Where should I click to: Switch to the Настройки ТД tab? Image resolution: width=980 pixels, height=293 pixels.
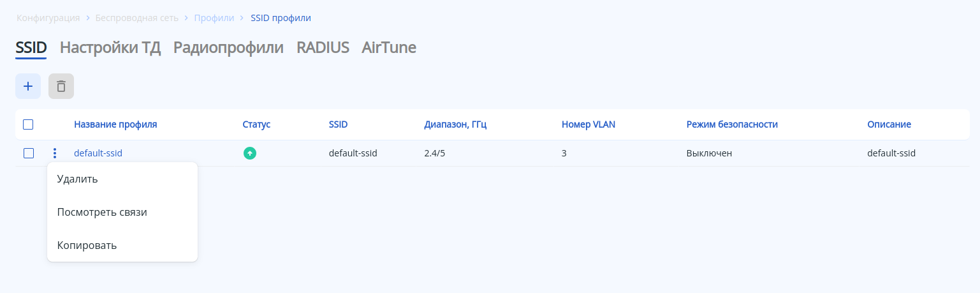pos(110,48)
